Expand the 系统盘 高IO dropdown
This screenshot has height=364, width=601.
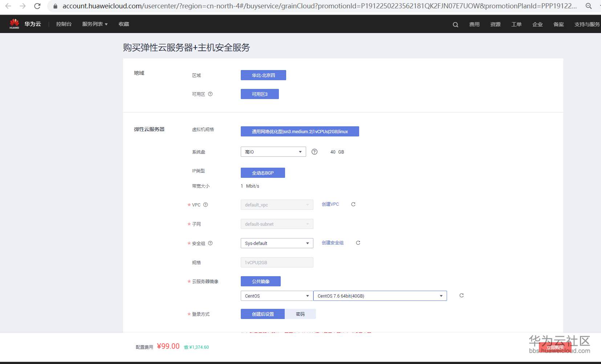point(273,152)
